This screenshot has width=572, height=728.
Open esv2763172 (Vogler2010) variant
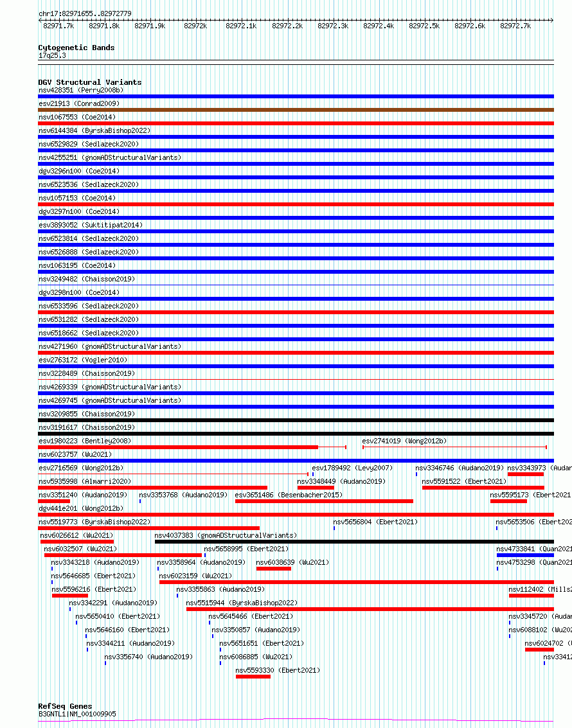(83, 359)
